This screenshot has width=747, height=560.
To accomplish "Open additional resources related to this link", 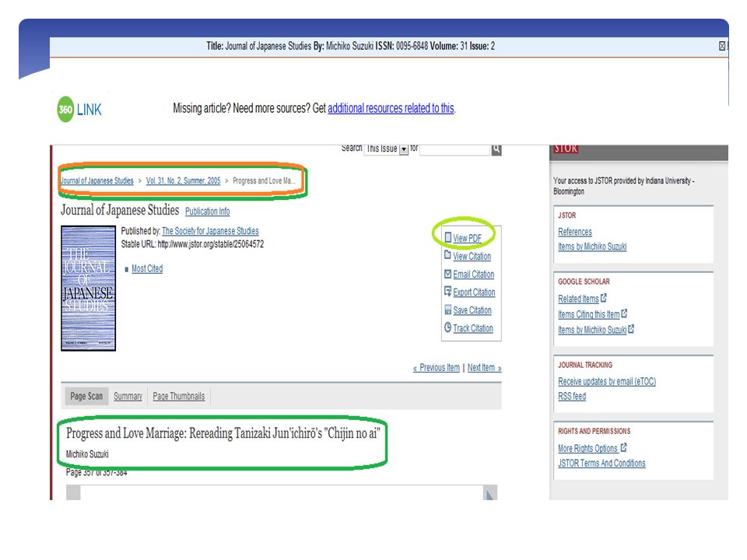I will (391, 109).
